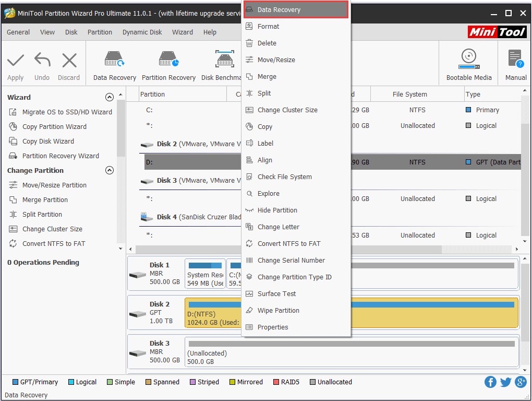Click Split Partition sidebar icon
This screenshot has height=401, width=532.
[13, 214]
